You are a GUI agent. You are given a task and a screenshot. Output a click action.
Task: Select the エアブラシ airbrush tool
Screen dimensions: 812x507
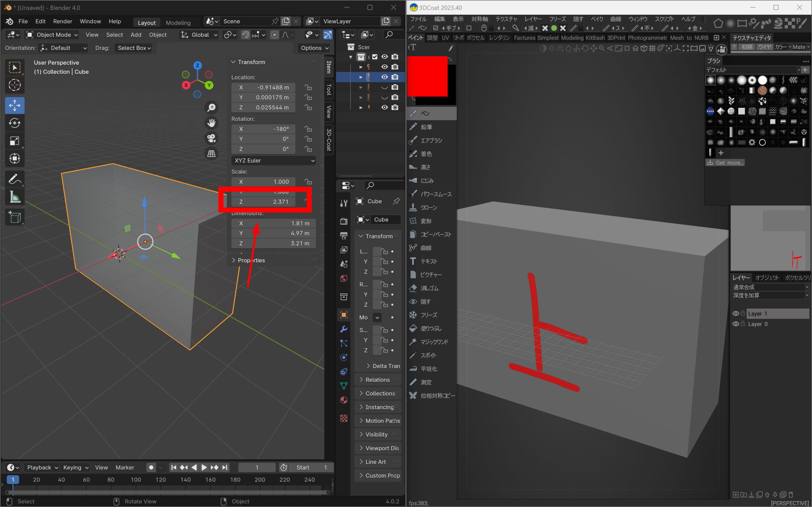[x=431, y=140]
